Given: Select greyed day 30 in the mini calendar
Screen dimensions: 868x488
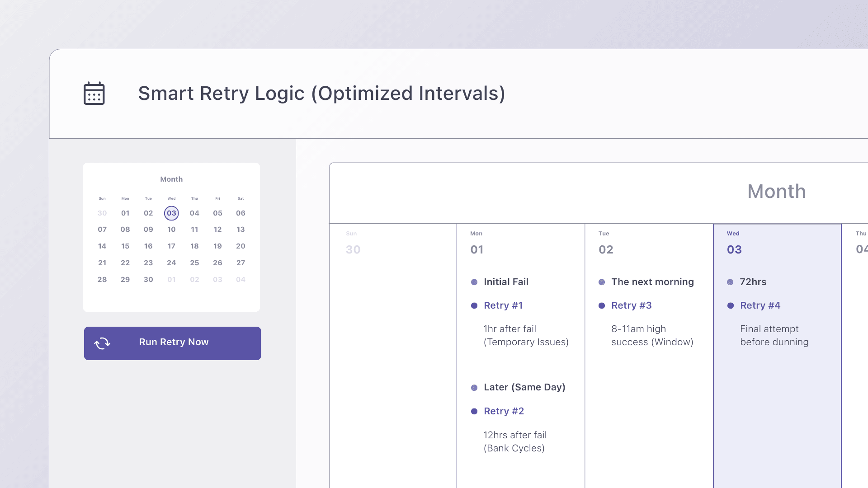Looking at the screenshot, I should [102, 213].
